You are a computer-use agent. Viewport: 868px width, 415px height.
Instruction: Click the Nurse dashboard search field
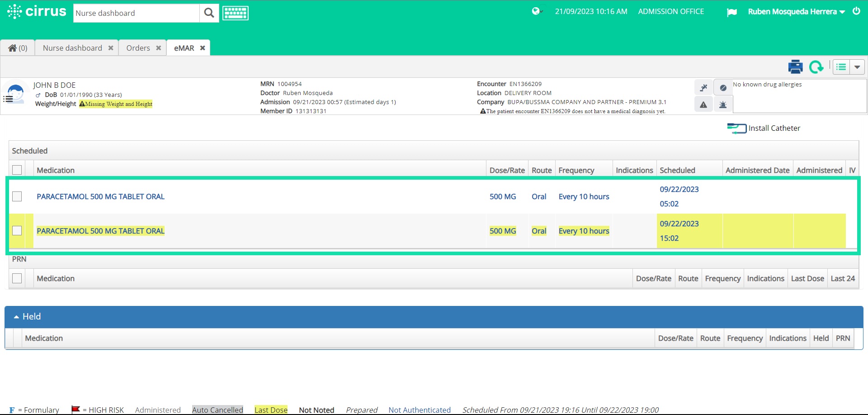136,13
